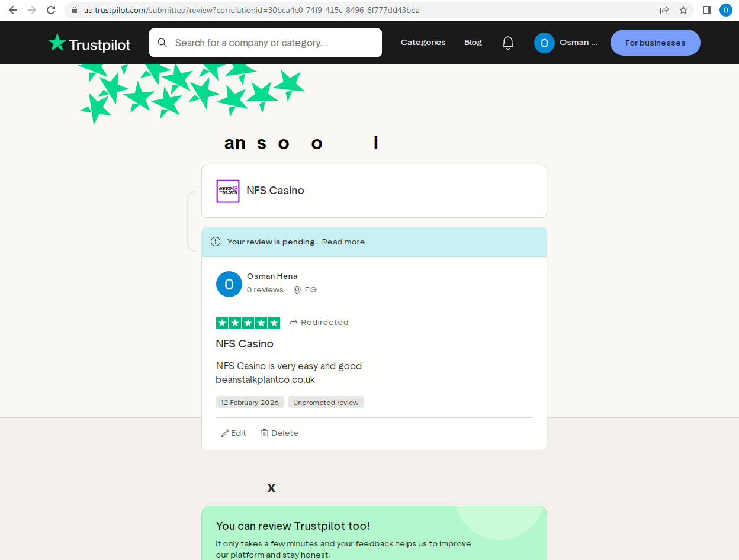
Task: Click the Delete review link
Action: click(279, 433)
